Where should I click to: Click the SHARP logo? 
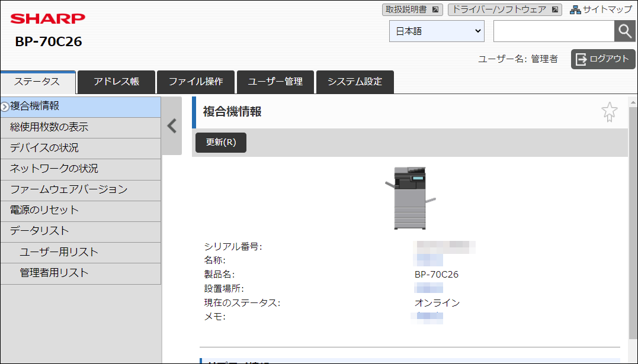47,18
